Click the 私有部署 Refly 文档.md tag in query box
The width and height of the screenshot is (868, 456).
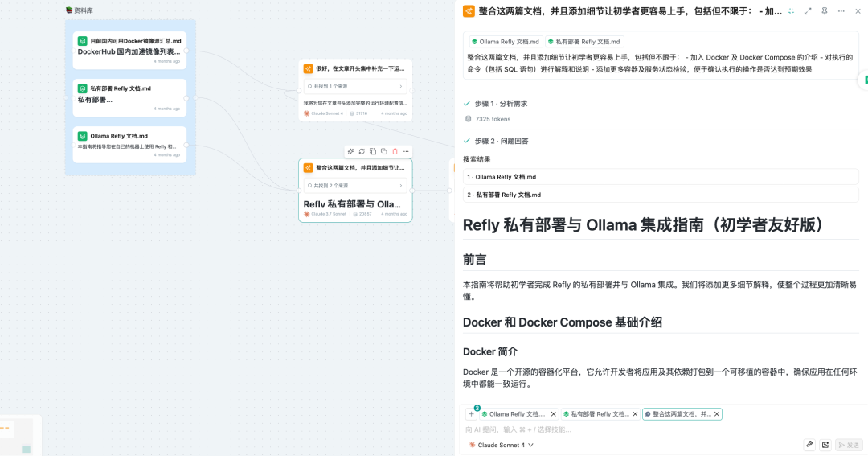584,42
